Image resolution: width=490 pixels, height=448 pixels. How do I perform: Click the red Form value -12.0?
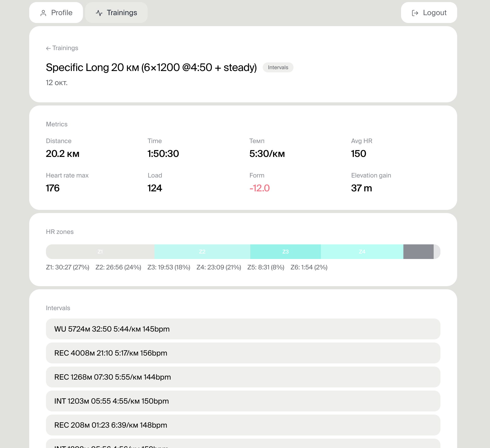point(259,188)
